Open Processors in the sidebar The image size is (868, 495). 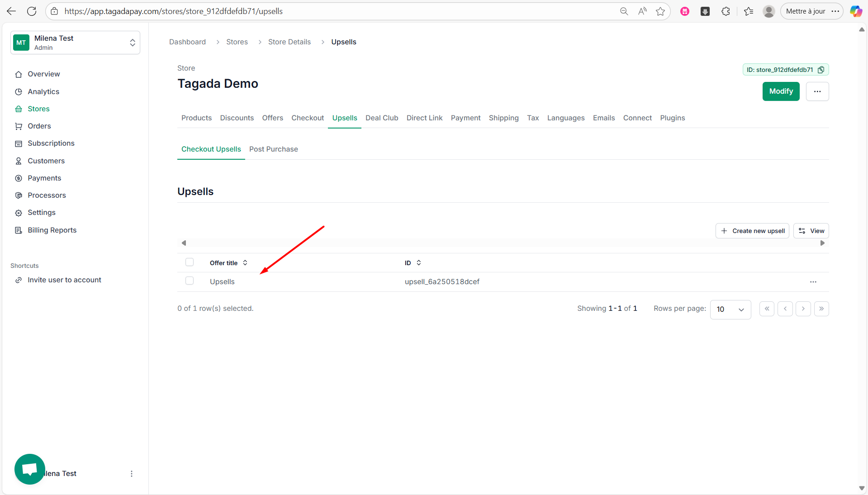(47, 195)
